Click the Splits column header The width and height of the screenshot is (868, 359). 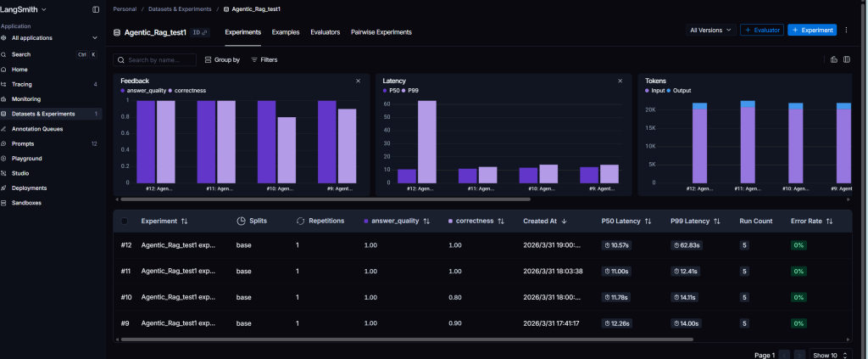252,221
